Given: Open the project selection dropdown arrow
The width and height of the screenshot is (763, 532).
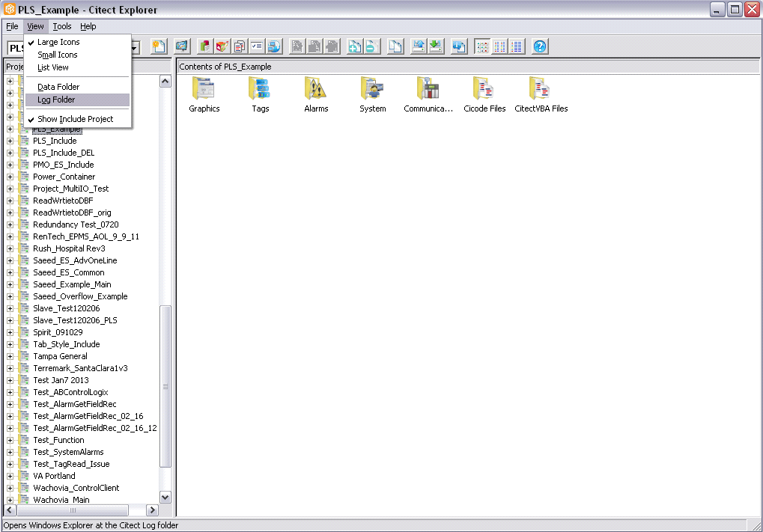Looking at the screenshot, I should click(135, 48).
